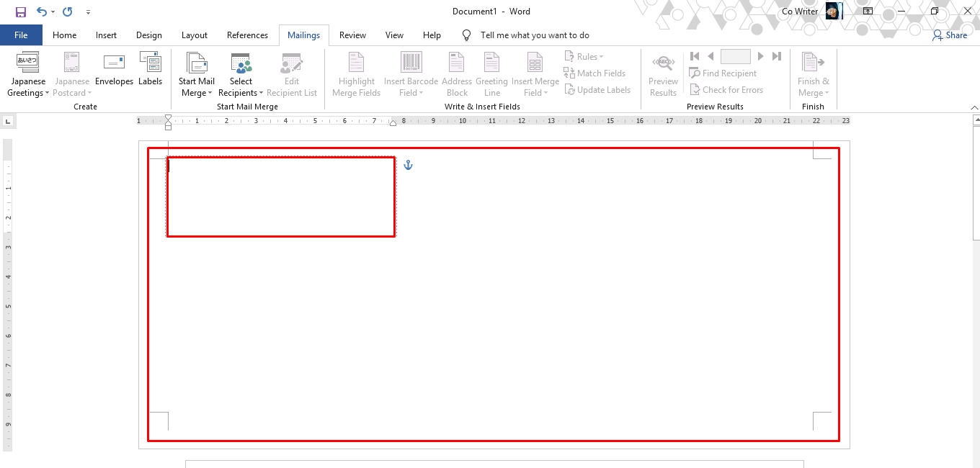980x468 pixels.
Task: Open the Review tab
Action: (352, 35)
